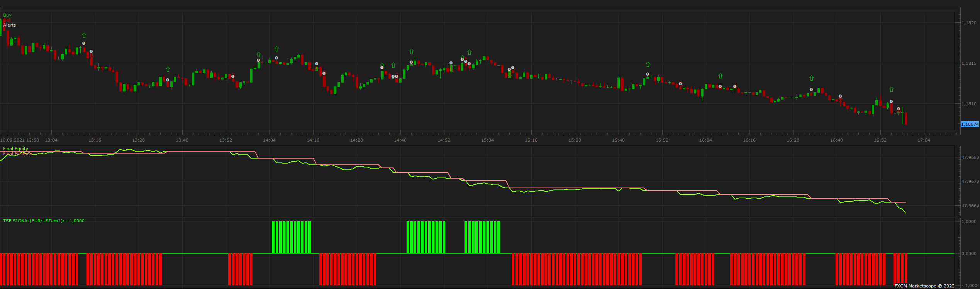This screenshot has width=980, height=289.
Task: Click the latest buy arrow near 16:55
Action: pos(891,90)
